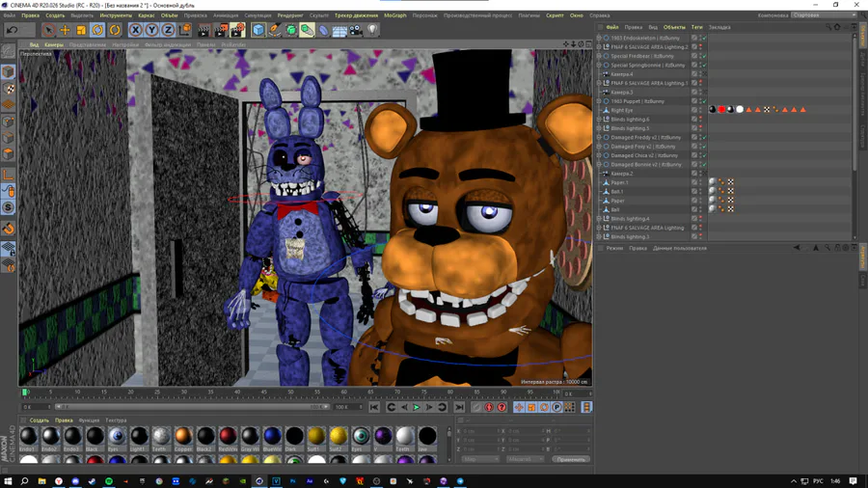Go to end of animation
The image size is (868, 488).
(x=459, y=407)
